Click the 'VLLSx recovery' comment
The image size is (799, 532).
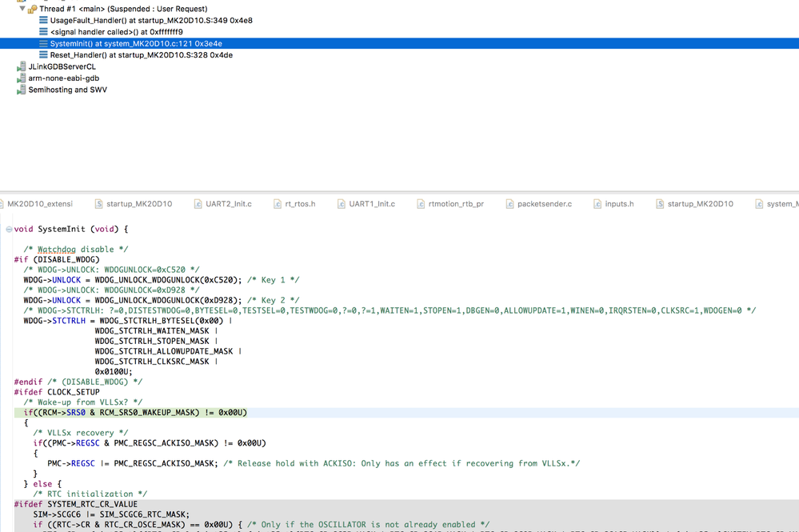(81, 433)
